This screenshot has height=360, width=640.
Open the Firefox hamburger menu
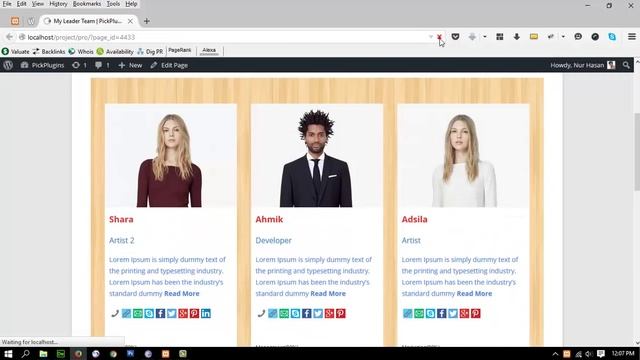click(x=632, y=37)
